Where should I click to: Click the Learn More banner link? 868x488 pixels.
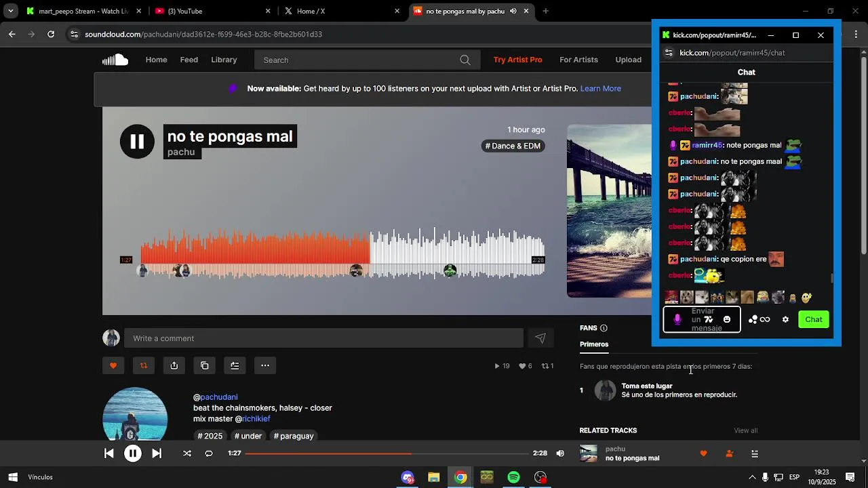click(x=600, y=88)
